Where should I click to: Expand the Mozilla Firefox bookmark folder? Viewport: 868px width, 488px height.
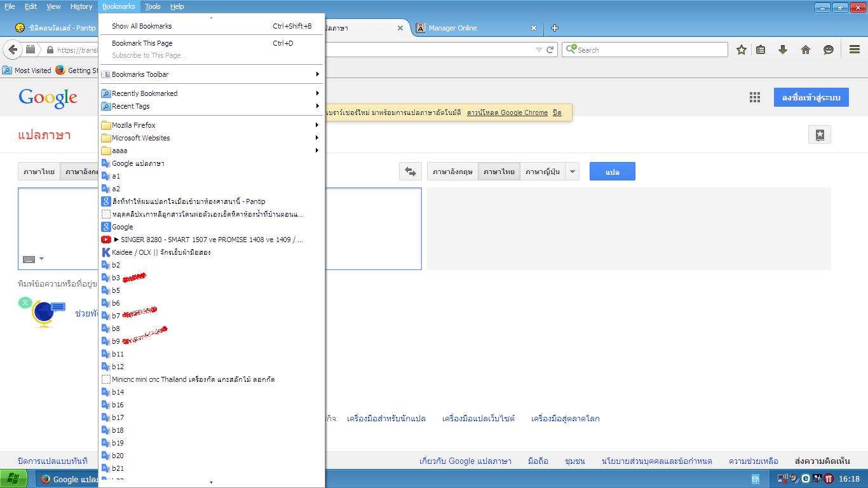[x=212, y=125]
